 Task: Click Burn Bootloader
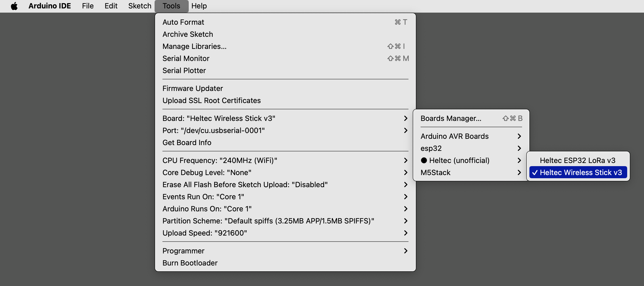tap(190, 263)
